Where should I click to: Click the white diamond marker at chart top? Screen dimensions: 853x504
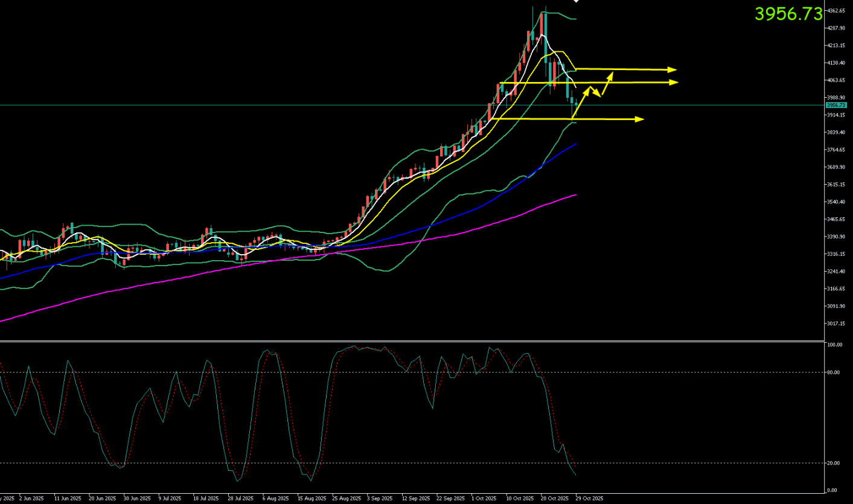[x=576, y=1]
